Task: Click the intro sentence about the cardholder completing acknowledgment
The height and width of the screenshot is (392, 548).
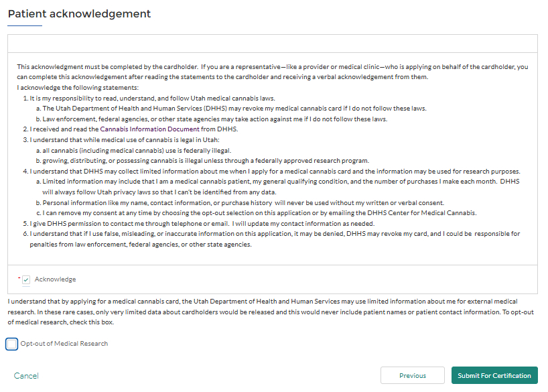Action: (x=273, y=72)
